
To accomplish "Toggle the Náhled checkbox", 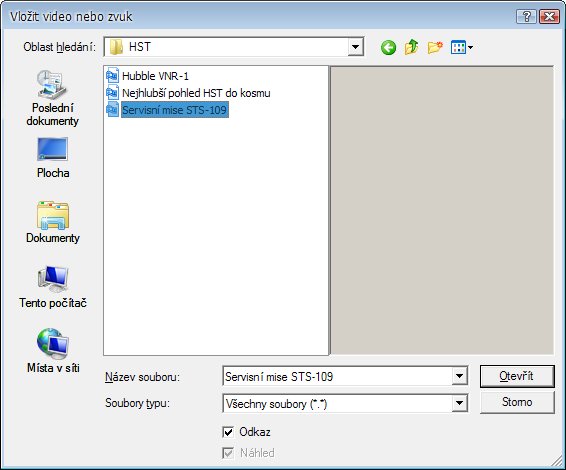I will [x=228, y=453].
